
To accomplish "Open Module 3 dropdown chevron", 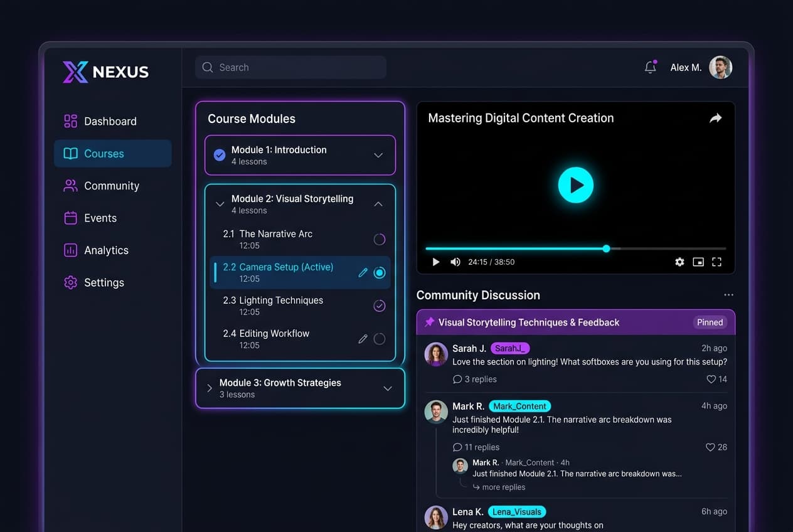I will [x=388, y=388].
